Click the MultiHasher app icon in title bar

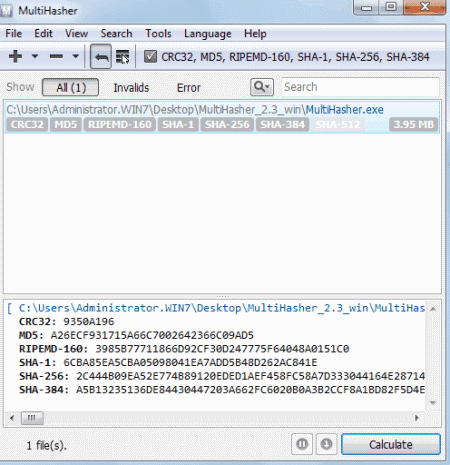7,11
